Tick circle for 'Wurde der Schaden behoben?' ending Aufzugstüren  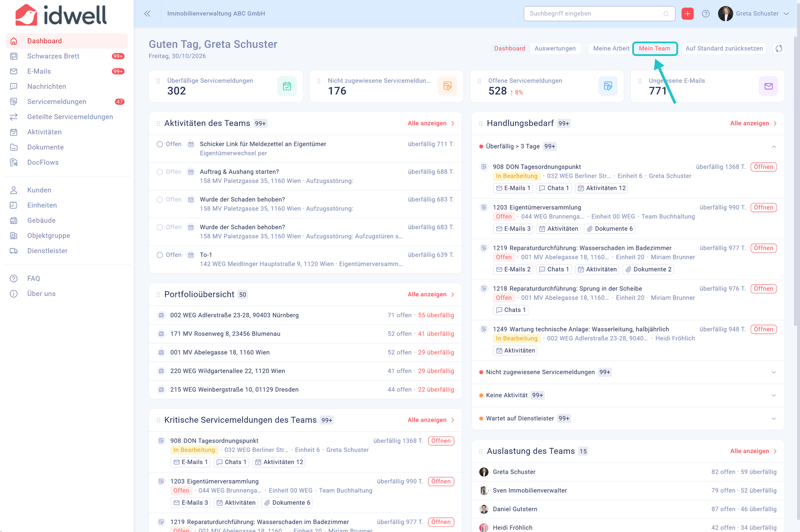pos(160,227)
